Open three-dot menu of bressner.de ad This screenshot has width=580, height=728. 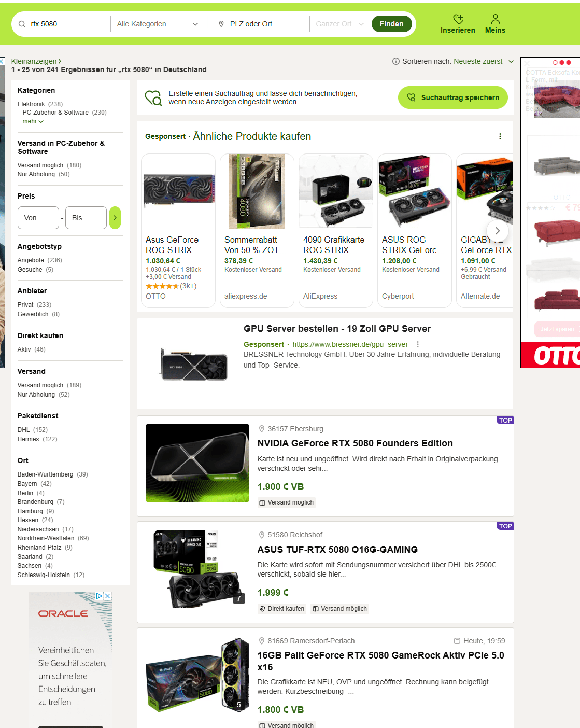pyautogui.click(x=418, y=344)
